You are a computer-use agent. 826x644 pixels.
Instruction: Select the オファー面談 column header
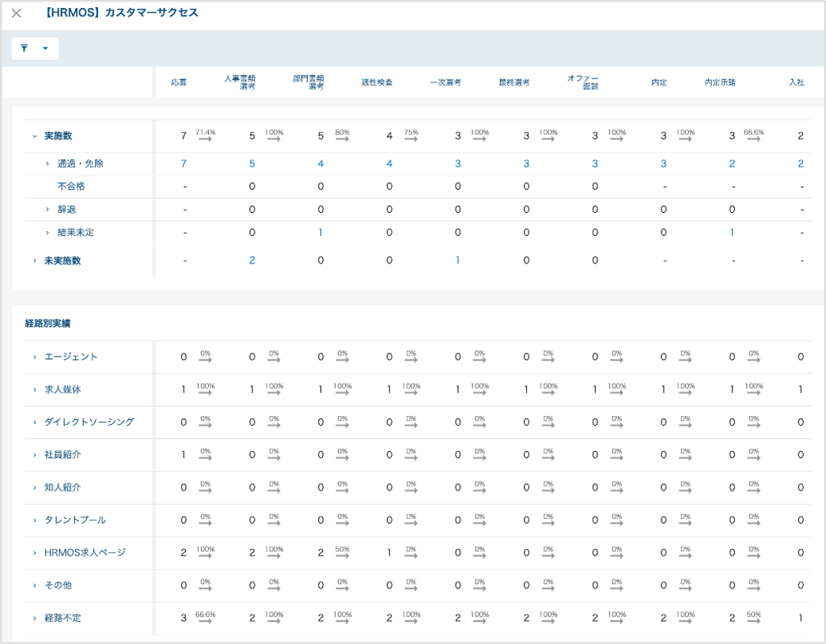[583, 82]
